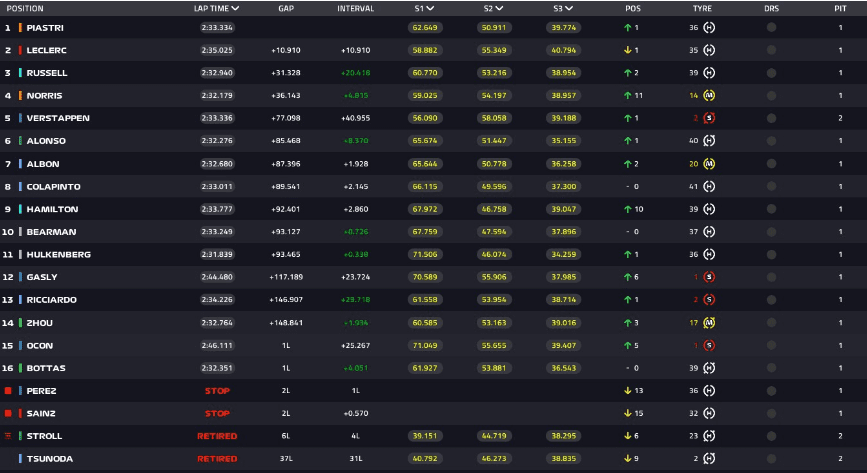Click Leclerc's yellow position loss arrow
867x473 pixels.
click(628, 50)
